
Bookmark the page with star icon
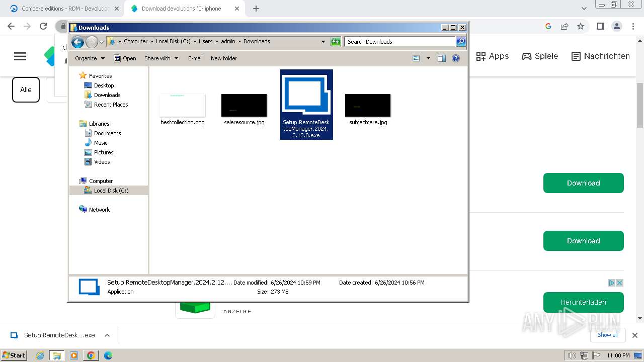point(581,26)
